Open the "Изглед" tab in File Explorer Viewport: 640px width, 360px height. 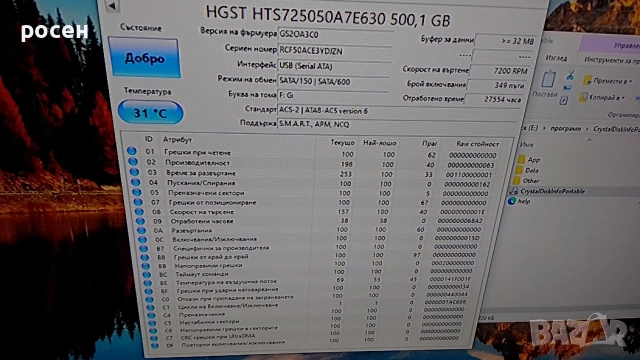pyautogui.click(x=556, y=58)
